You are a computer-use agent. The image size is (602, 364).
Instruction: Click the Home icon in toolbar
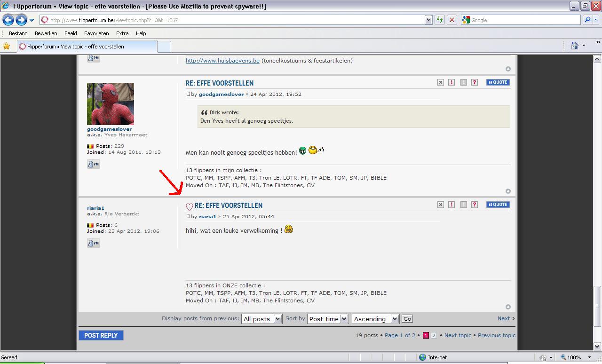tap(574, 46)
